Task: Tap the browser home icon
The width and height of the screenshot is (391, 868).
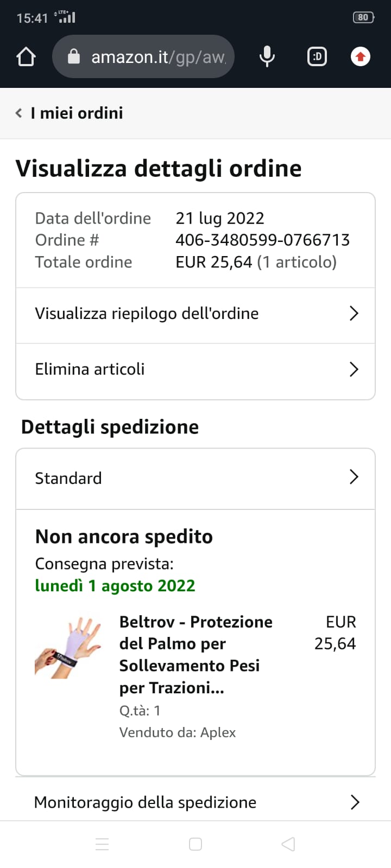Action: tap(26, 56)
